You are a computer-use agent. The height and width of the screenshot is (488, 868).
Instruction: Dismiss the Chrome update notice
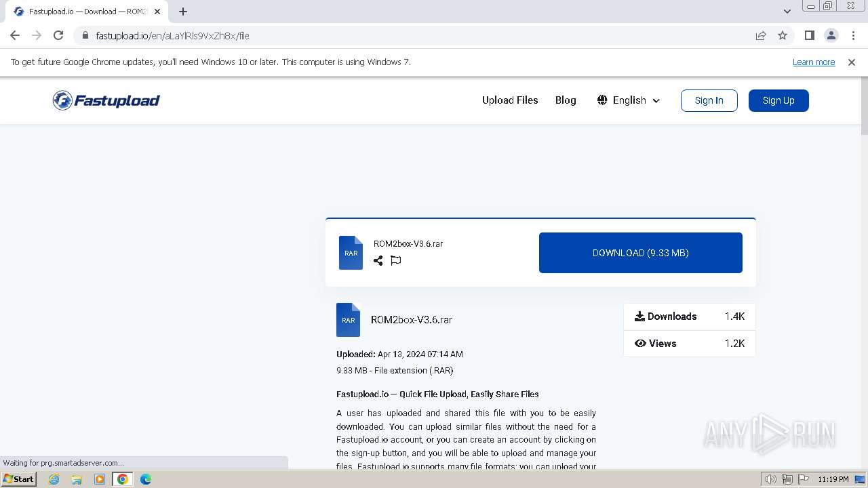click(852, 62)
